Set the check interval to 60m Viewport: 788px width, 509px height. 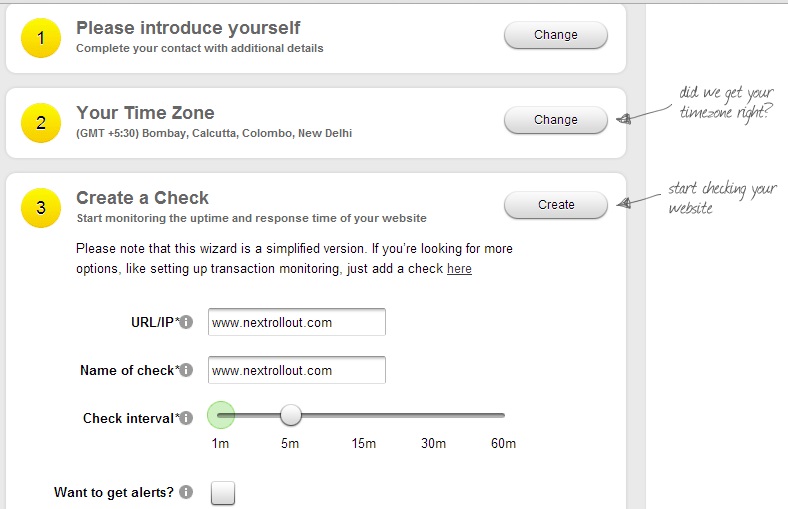click(x=503, y=415)
